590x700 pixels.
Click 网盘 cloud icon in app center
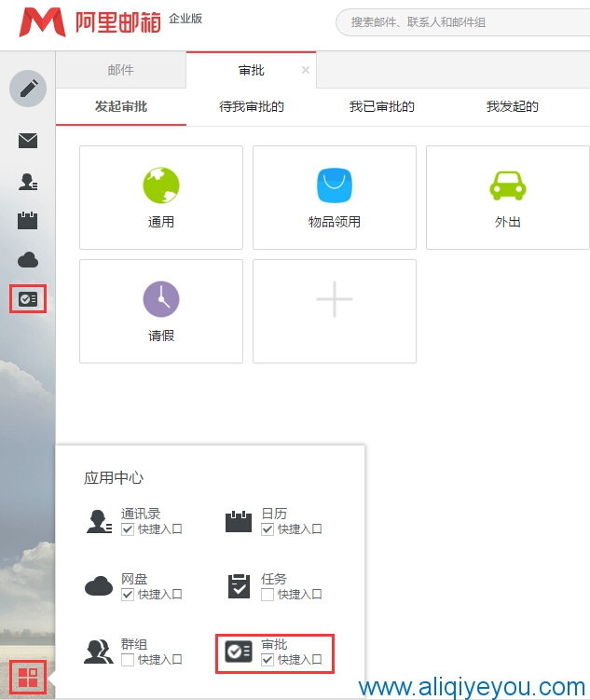(99, 585)
